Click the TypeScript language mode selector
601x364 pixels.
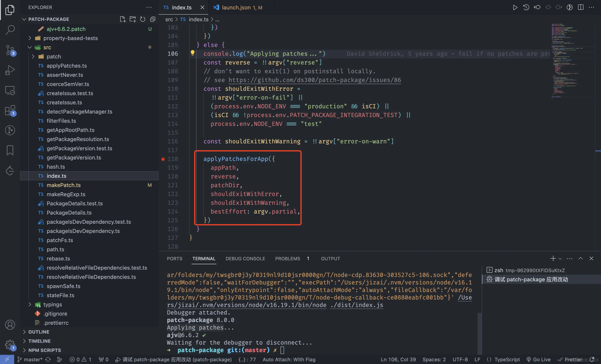click(507, 359)
